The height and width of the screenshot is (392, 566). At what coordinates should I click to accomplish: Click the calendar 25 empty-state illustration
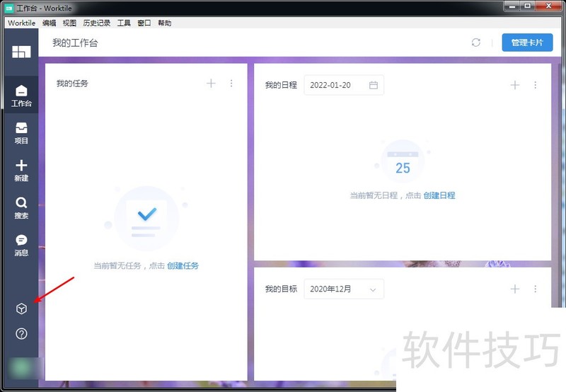pos(403,161)
